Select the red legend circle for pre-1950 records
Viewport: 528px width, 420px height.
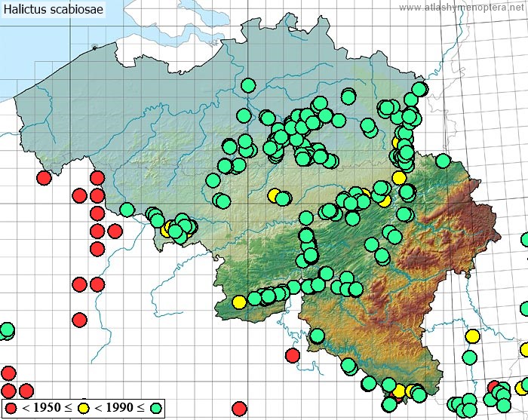coord(11,408)
